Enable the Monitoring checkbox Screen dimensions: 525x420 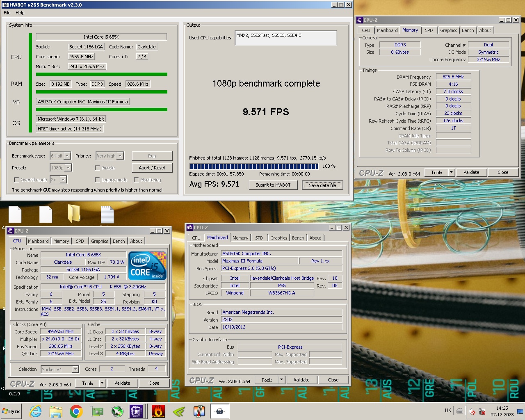click(x=136, y=180)
